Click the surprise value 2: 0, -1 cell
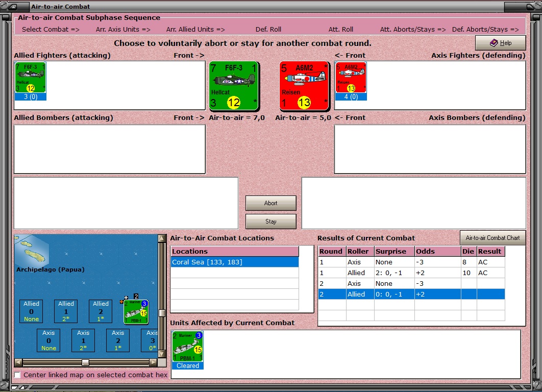 click(395, 273)
